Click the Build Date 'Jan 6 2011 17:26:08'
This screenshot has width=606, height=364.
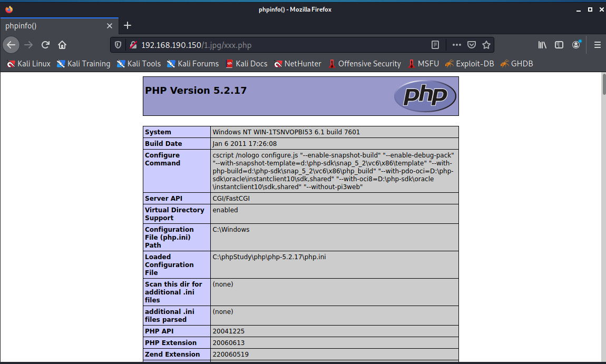[x=245, y=144]
